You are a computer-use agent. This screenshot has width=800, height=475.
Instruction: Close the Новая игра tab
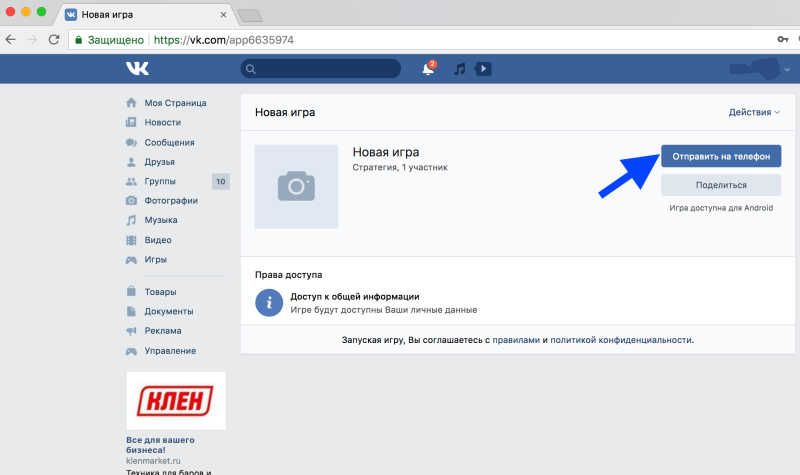tap(223, 15)
